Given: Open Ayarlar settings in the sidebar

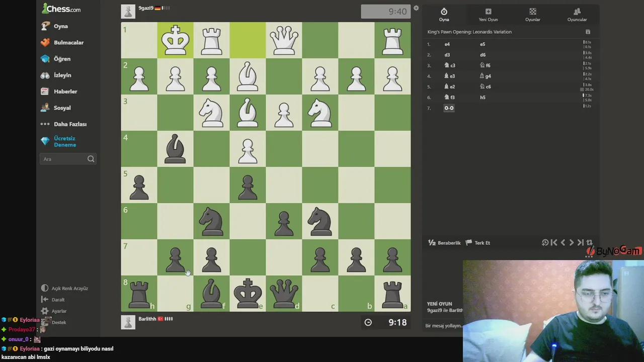Looking at the screenshot, I should coord(54,311).
